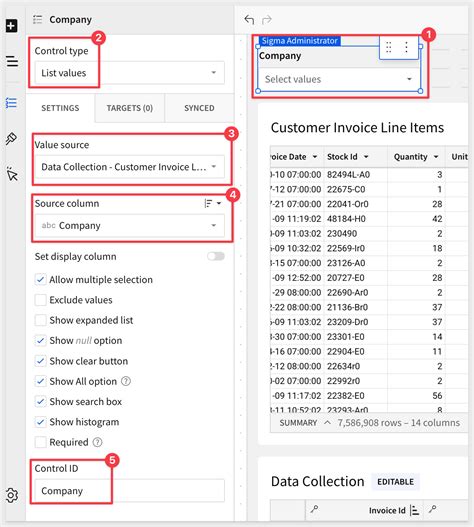The width and height of the screenshot is (474, 527).
Task: Check the Required checkbox
Action: tap(41, 442)
